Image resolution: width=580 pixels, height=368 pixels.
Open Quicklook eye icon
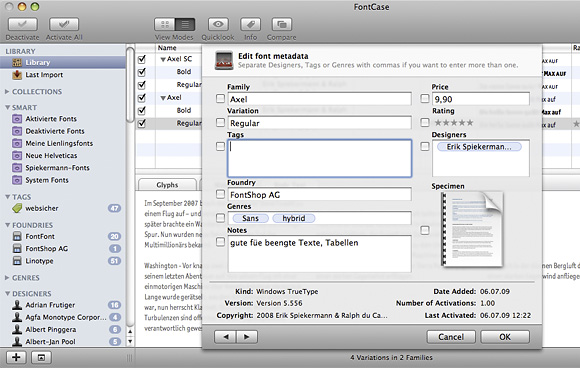tap(218, 24)
